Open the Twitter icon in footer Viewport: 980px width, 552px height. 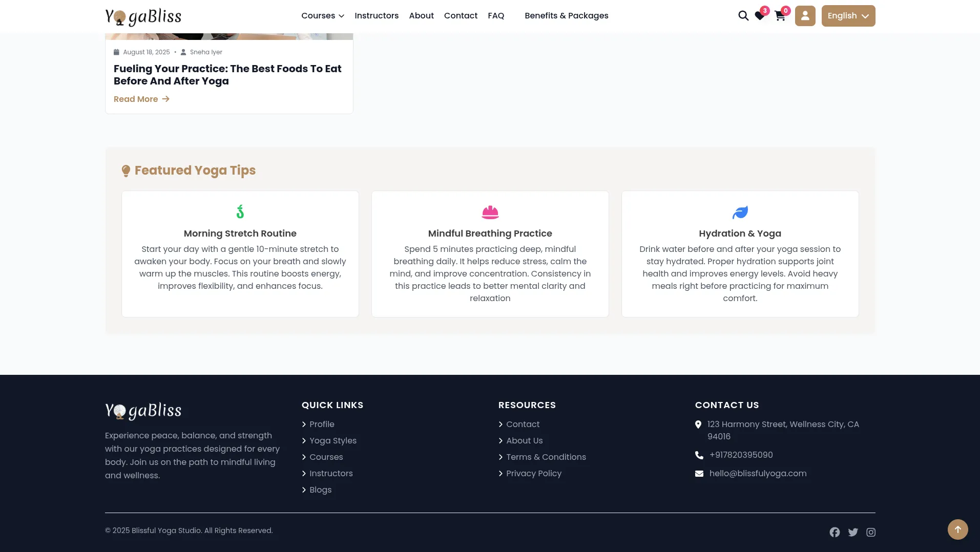tap(853, 532)
